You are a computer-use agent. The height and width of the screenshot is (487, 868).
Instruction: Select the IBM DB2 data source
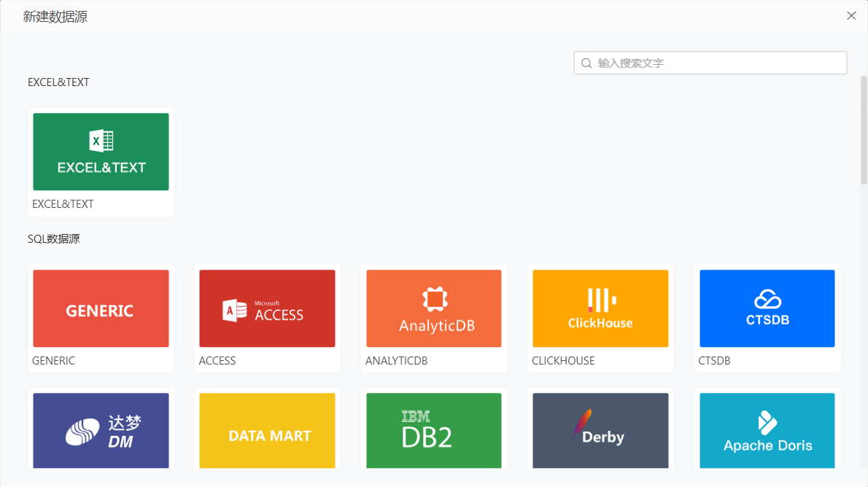coord(434,430)
